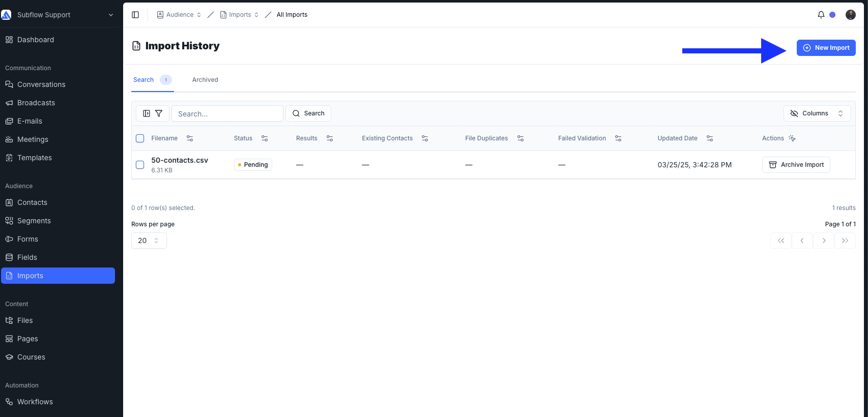
Task: Toggle the sidebar panel icon
Action: pos(135,15)
